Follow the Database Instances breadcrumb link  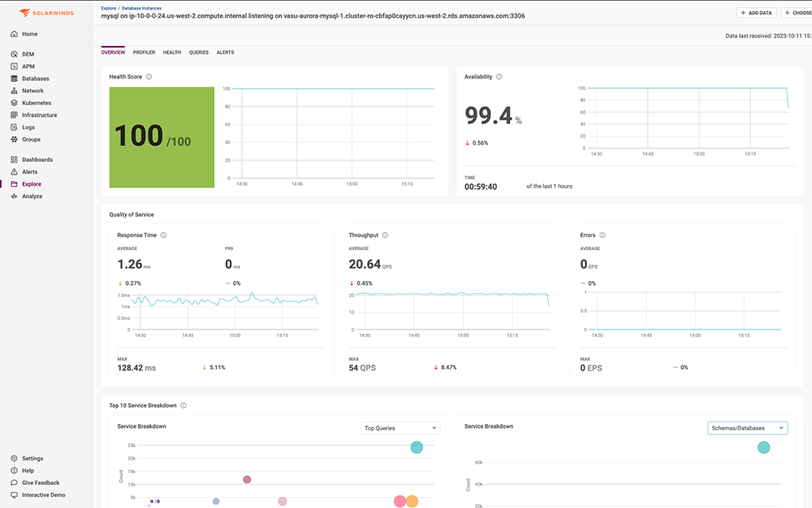tap(142, 7)
